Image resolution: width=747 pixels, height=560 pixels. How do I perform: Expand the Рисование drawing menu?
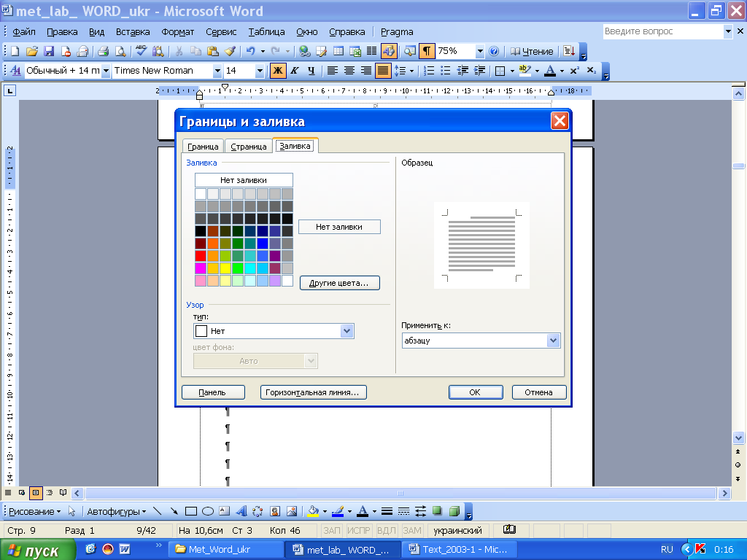(x=35, y=511)
